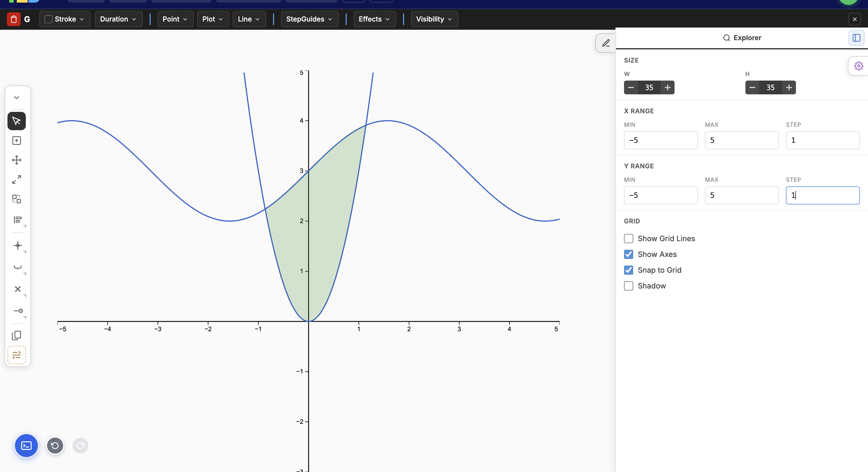This screenshot has width=868, height=472.
Task: Open the StepGuides dropdown
Action: 309,19
